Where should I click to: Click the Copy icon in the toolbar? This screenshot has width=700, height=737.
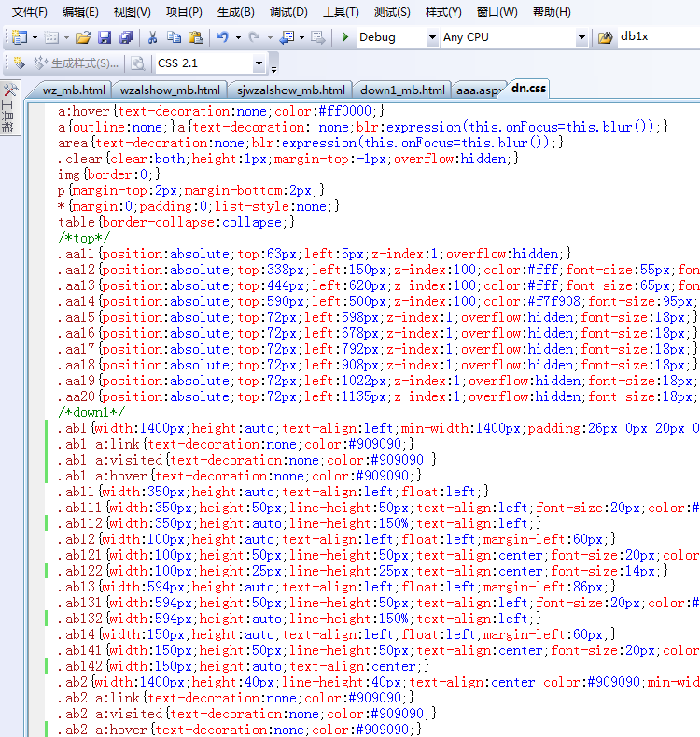point(174,37)
